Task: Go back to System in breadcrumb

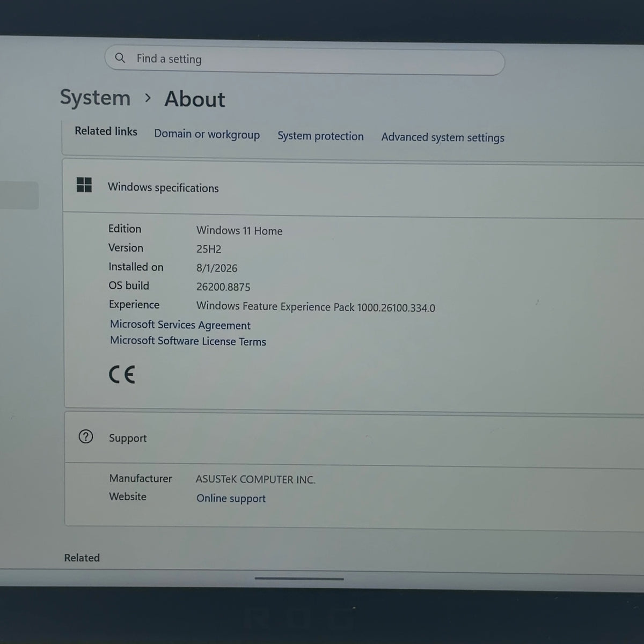Action: (95, 98)
